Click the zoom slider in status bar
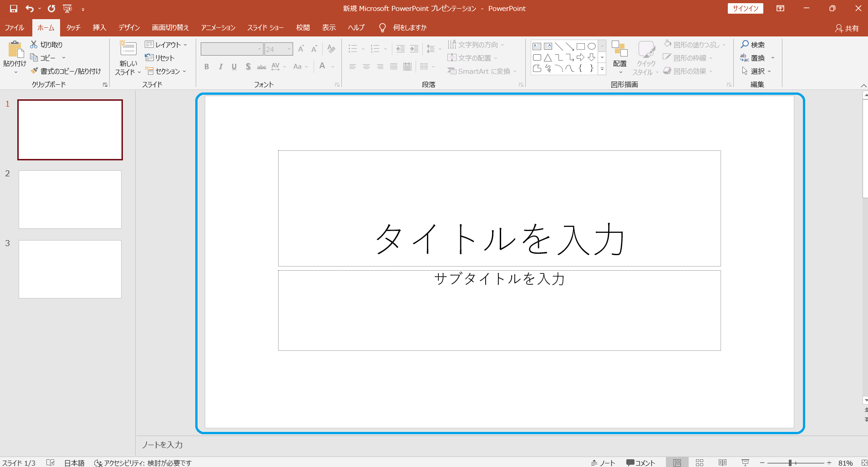This screenshot has width=868, height=467. click(791, 462)
